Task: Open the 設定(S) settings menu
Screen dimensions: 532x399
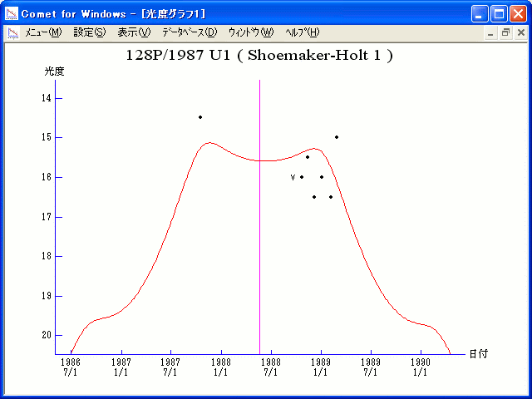Action: [x=89, y=32]
